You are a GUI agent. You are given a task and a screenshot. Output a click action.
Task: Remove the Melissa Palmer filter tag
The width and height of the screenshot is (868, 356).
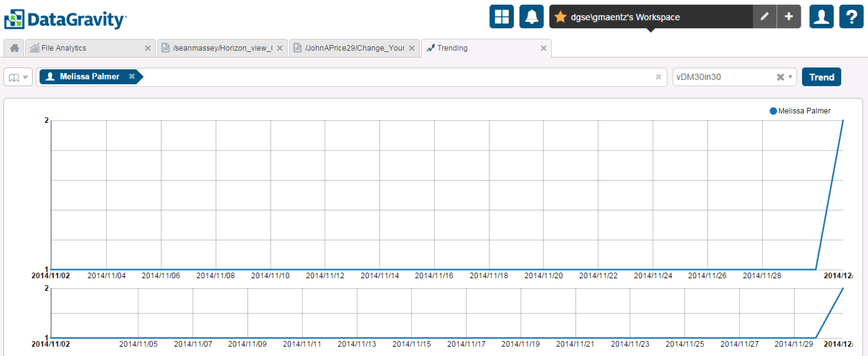click(132, 76)
